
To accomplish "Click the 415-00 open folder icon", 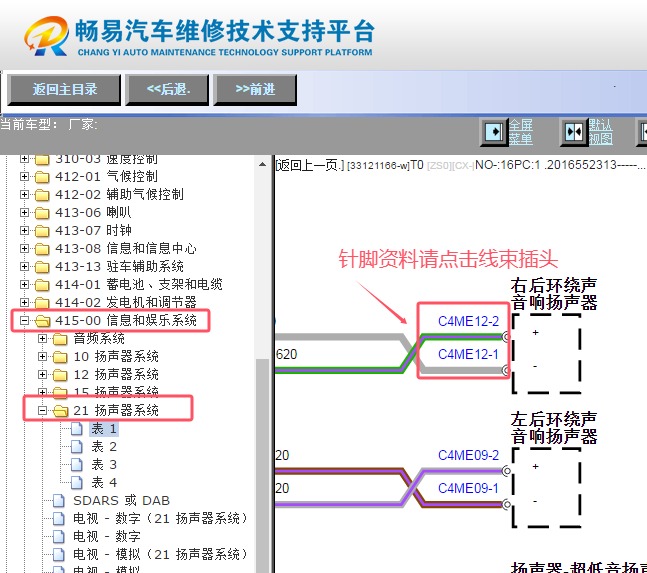I will (43, 321).
